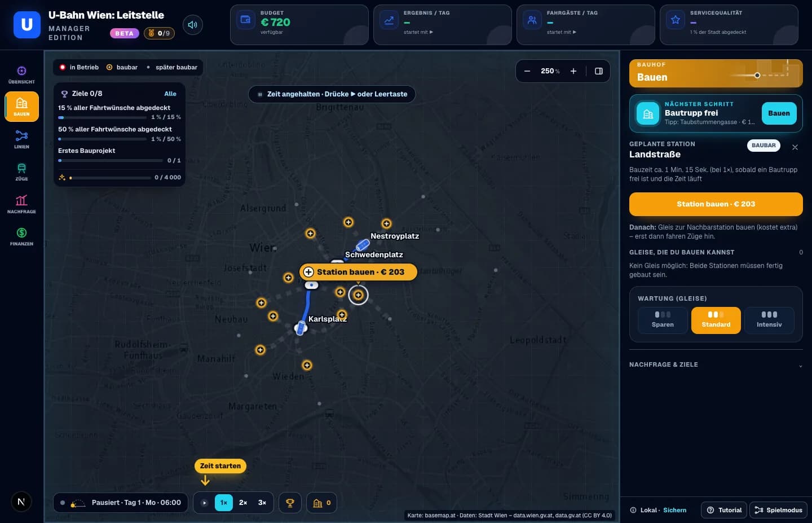This screenshot has width=812, height=523.
Task: Click the play icon to start time
Action: pos(205,503)
